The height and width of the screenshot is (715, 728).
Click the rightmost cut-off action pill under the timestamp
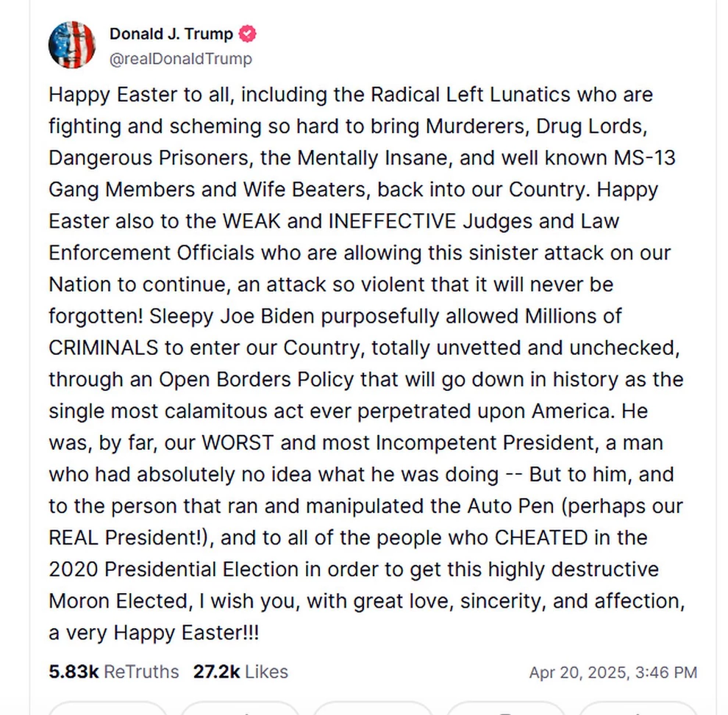point(637,708)
